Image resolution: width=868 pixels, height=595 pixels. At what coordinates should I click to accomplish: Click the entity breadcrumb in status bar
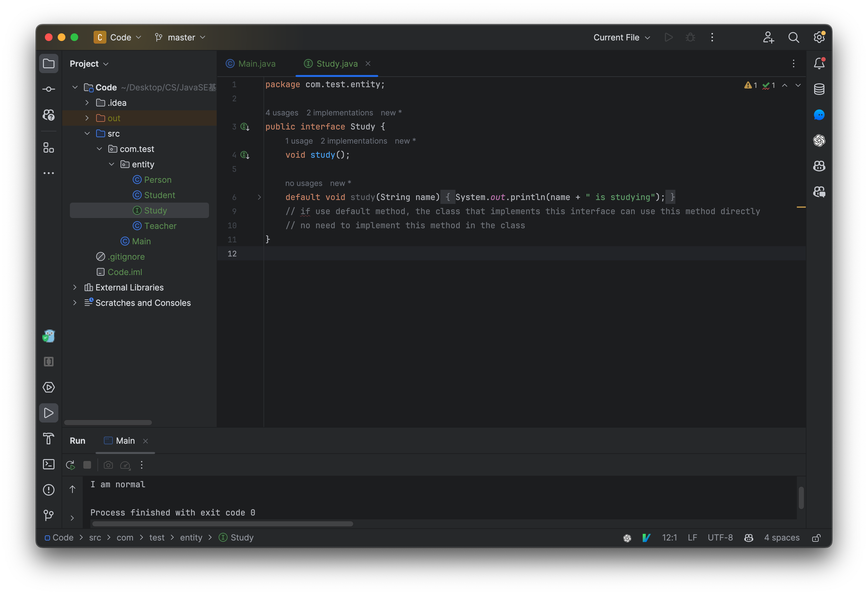click(x=191, y=538)
